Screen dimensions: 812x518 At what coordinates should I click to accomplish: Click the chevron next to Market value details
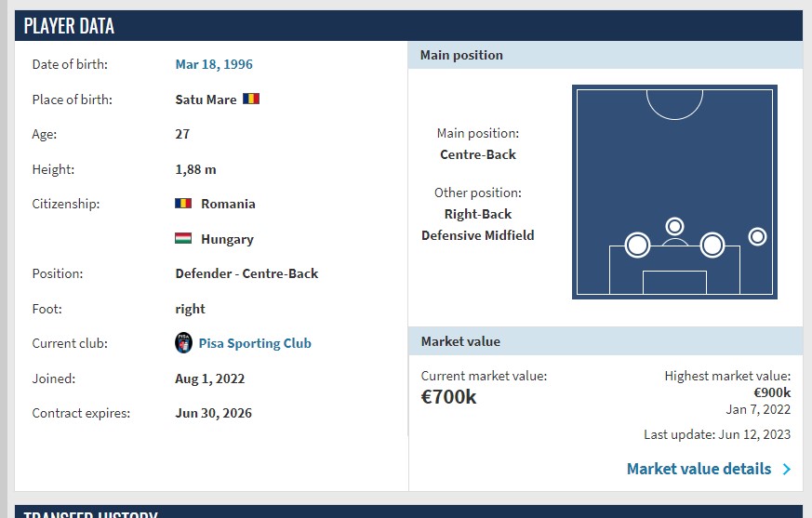787,470
